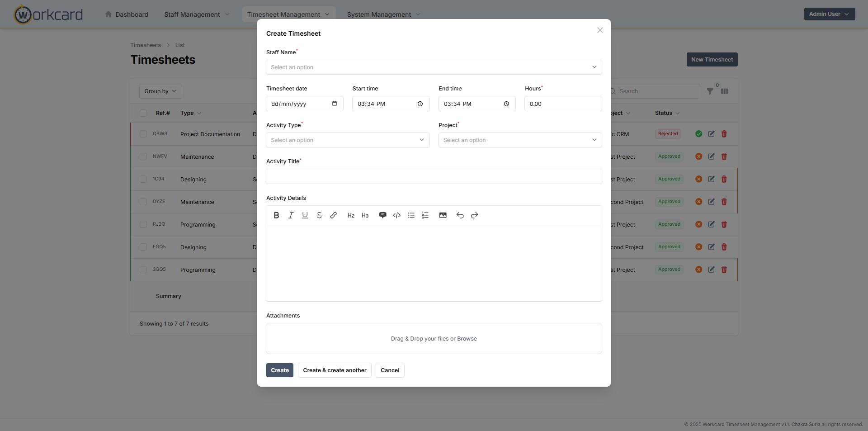Tick the checkbox for row QBW3
This screenshot has height=431, width=868.
pyautogui.click(x=143, y=134)
